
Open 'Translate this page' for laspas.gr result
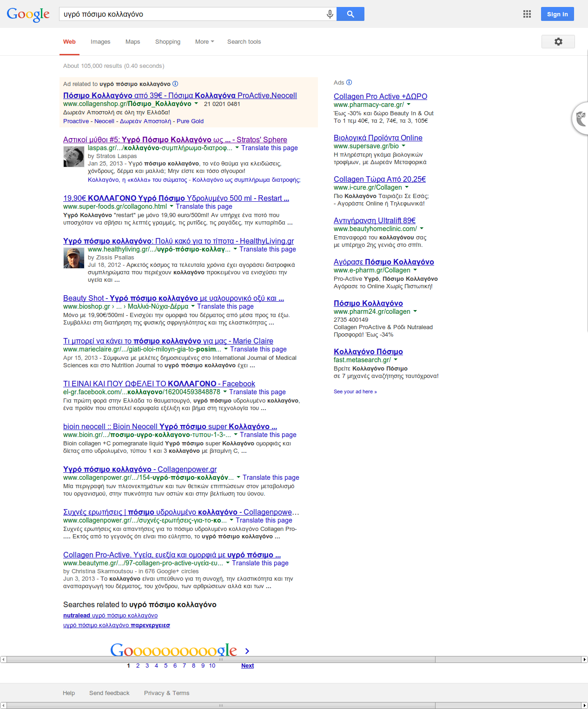click(270, 148)
